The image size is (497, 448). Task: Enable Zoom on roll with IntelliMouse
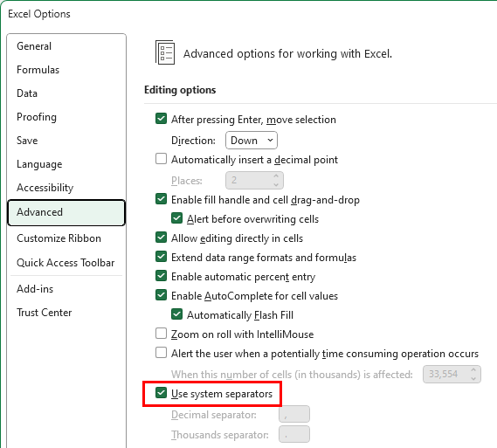[161, 334]
